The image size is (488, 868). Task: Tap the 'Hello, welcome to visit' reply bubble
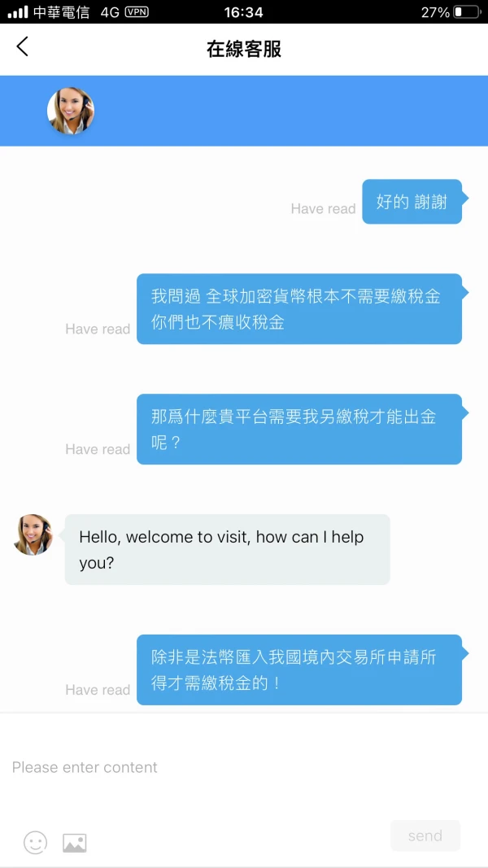click(228, 549)
